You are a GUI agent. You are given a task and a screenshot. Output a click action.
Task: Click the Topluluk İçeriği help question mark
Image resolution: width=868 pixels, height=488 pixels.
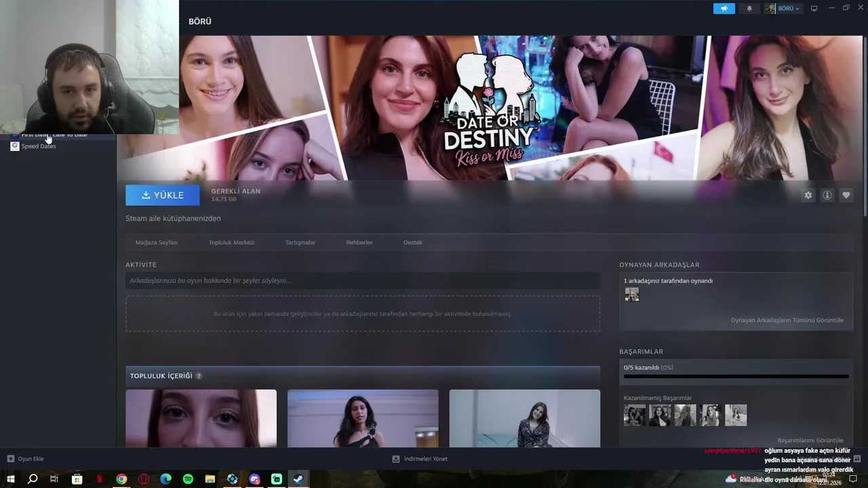click(199, 376)
